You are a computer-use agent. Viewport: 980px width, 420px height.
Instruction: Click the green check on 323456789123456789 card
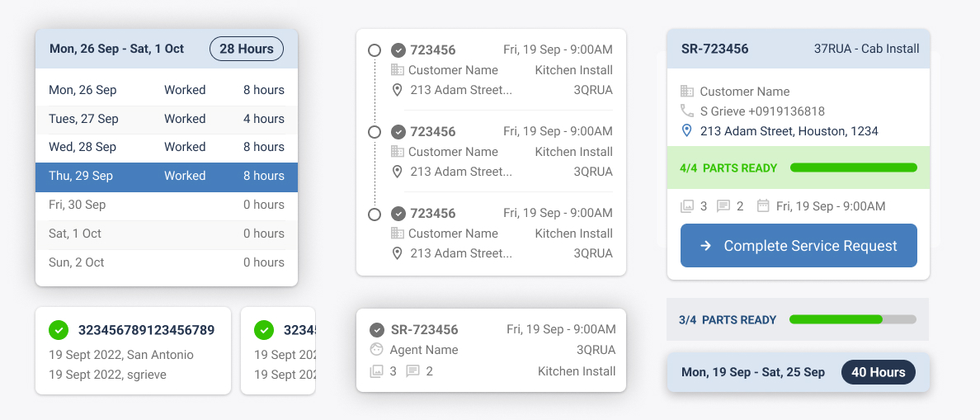tap(59, 330)
